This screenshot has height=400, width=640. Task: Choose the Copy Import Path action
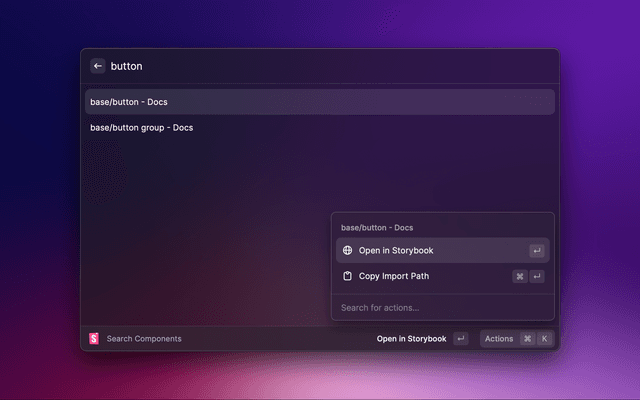pos(394,276)
